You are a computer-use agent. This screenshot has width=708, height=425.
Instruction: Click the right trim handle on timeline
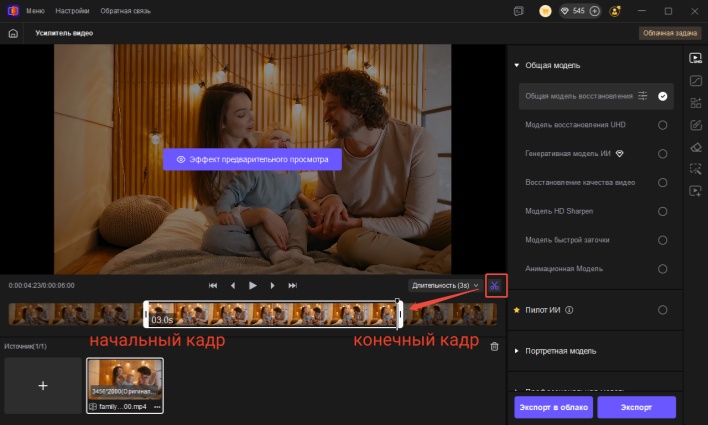tap(400, 314)
